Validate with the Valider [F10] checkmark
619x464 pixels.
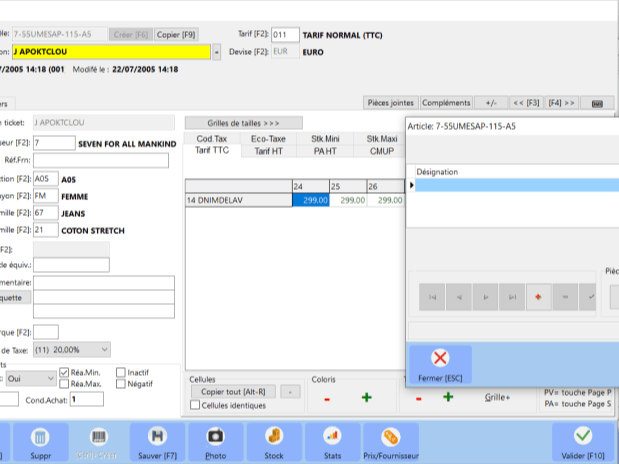[x=583, y=441]
